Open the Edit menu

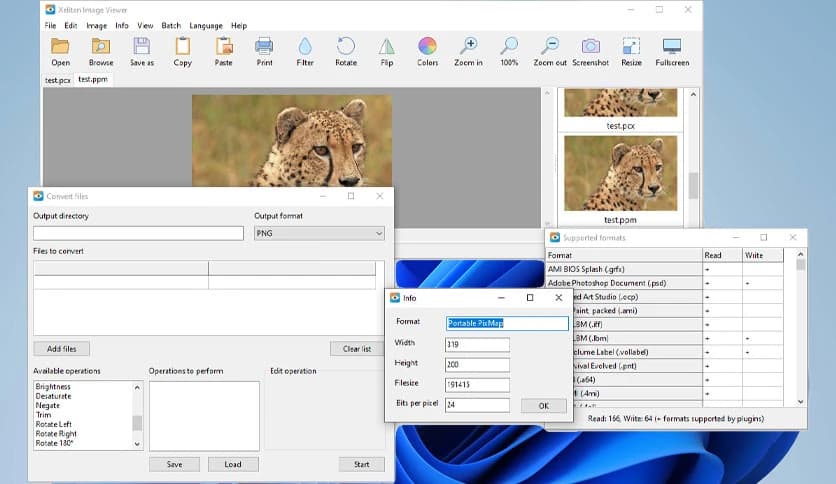pos(71,26)
